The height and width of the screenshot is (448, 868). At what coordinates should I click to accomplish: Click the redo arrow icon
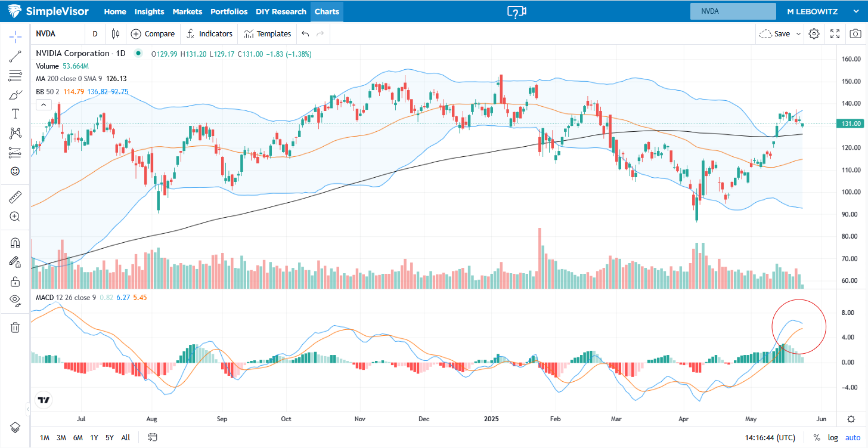pos(320,34)
